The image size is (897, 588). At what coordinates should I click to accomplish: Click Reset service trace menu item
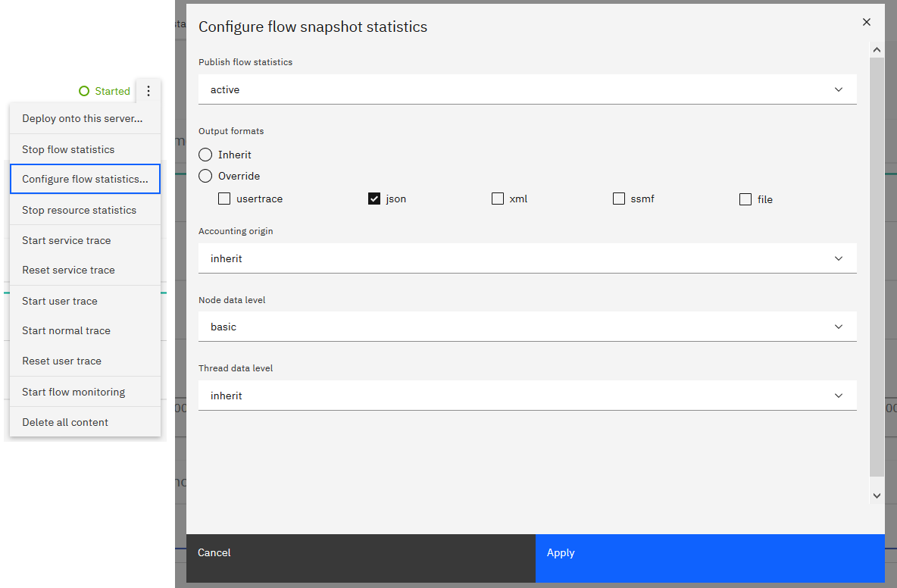click(86, 270)
